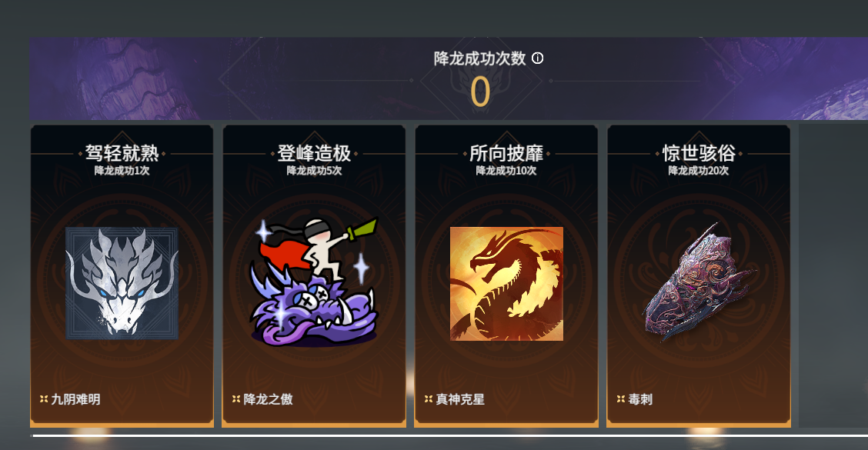Click the 降龙成功20次 requirement text

[x=699, y=171]
